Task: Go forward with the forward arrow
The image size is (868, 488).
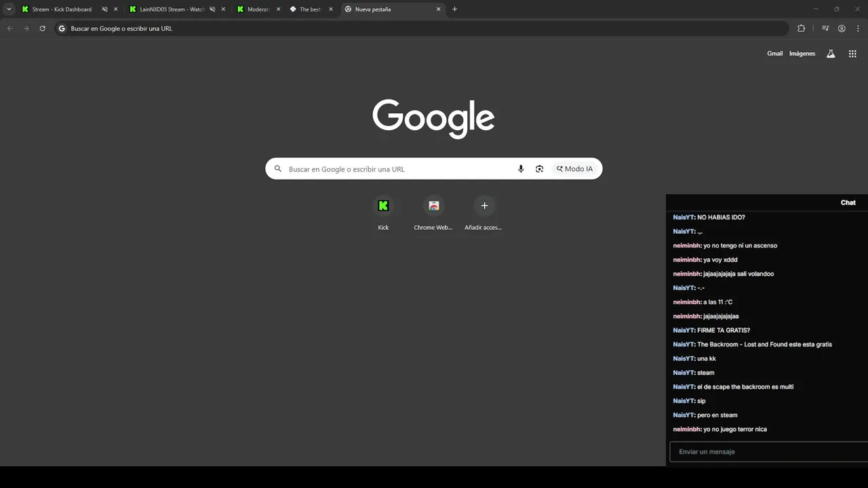Action: pyautogui.click(x=26, y=28)
